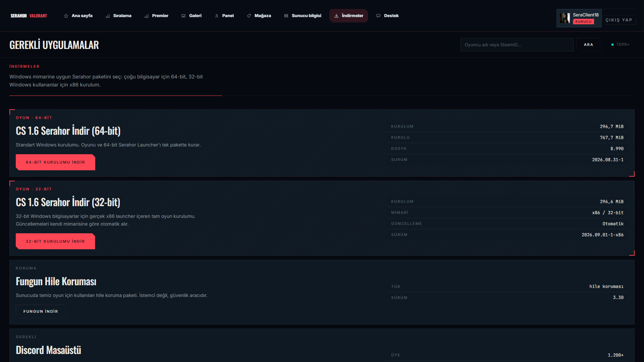Click the download icon beside İndirmeler
The width and height of the screenshot is (644, 362).
tap(336, 16)
